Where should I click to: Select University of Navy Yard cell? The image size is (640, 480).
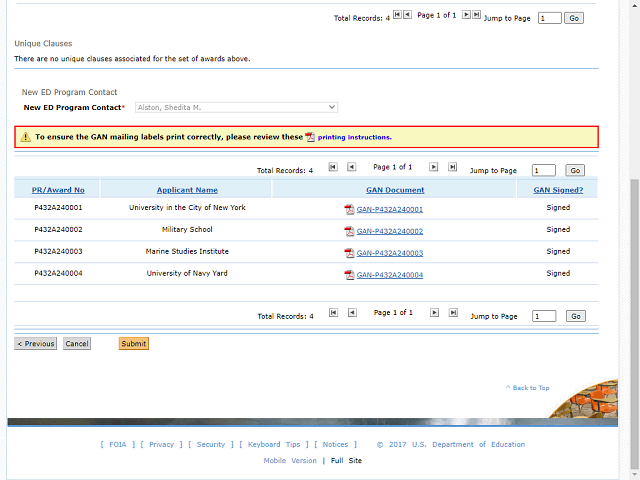[187, 273]
